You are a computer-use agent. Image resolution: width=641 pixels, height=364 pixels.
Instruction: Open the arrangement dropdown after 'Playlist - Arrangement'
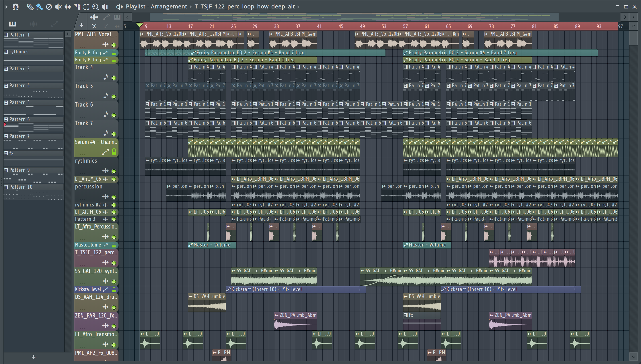[x=191, y=7]
